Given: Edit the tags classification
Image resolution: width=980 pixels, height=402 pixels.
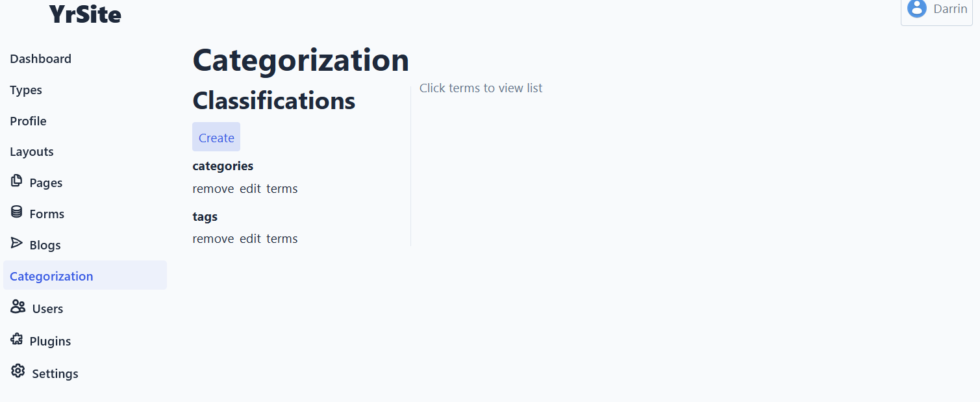Looking at the screenshot, I should point(250,239).
